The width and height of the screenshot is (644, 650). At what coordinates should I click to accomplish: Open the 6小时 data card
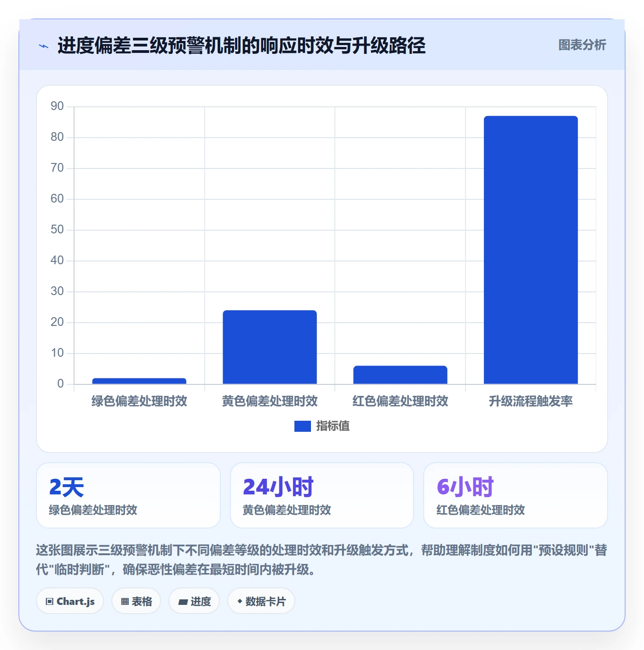516,495
